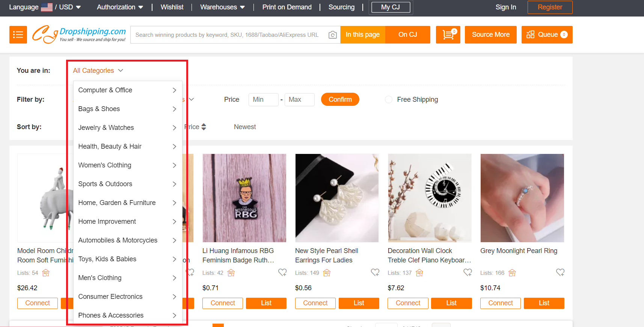
Task: Click the CJ Dropshipping logo
Action: point(79,35)
